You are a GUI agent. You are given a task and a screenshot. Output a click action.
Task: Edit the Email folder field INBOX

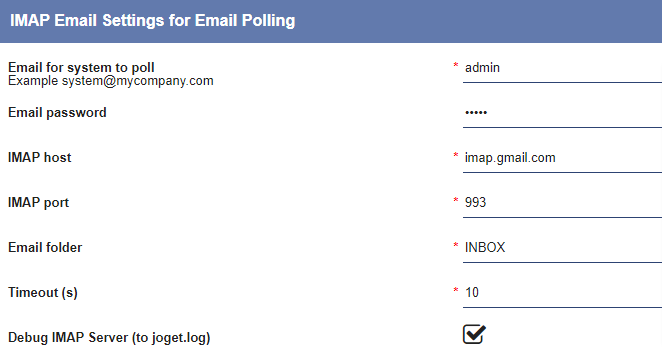562,248
